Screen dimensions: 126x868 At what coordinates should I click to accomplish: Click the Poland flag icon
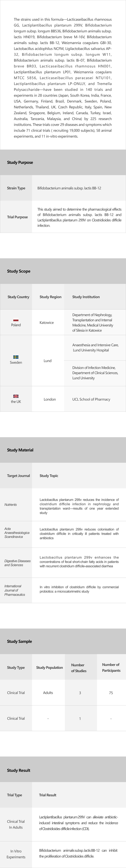point(16,320)
